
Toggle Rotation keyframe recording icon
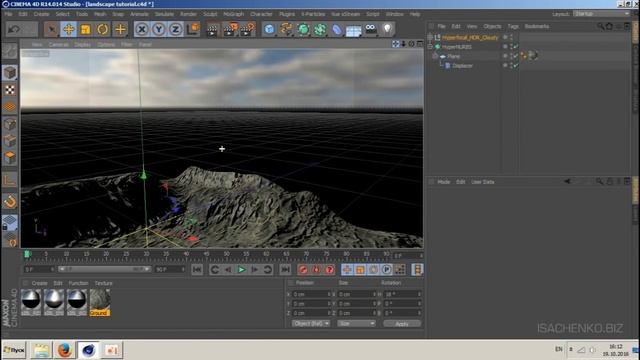pos(373,269)
